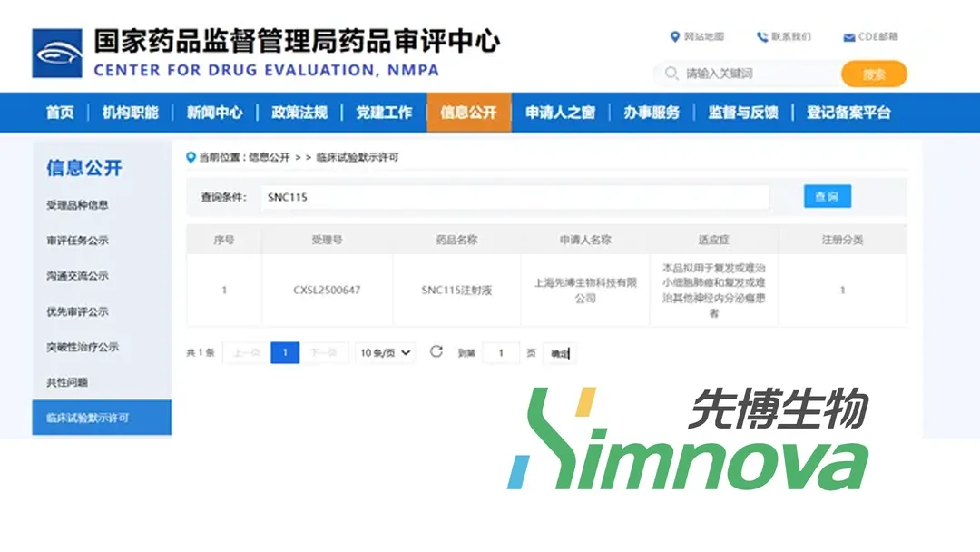This screenshot has width=980, height=552.
Task: Open the 申请人之窗 menu item
Action: pyautogui.click(x=560, y=113)
